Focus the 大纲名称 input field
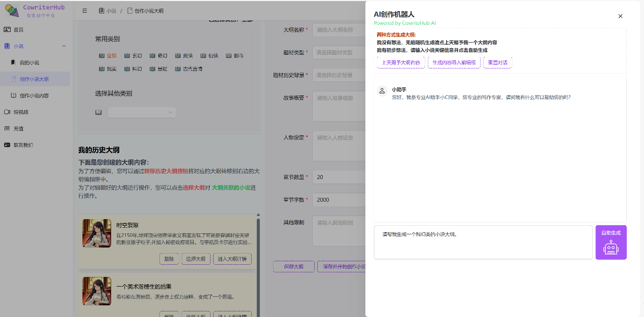The width and height of the screenshot is (644, 317). tap(338, 29)
